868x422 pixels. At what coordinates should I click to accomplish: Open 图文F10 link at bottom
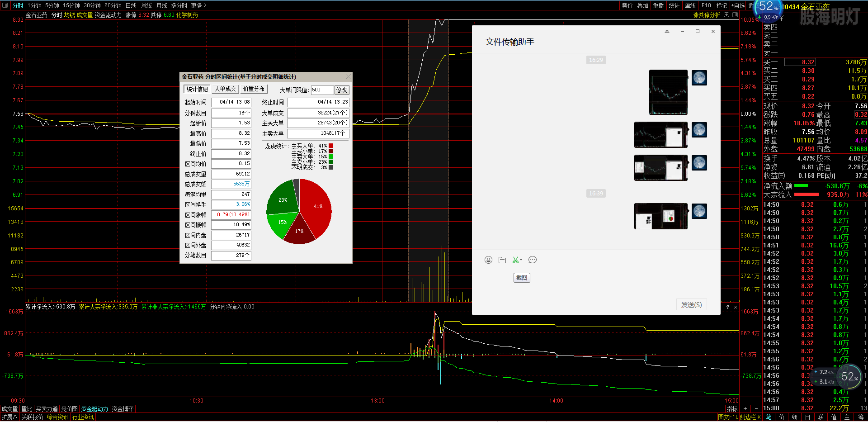(728, 417)
